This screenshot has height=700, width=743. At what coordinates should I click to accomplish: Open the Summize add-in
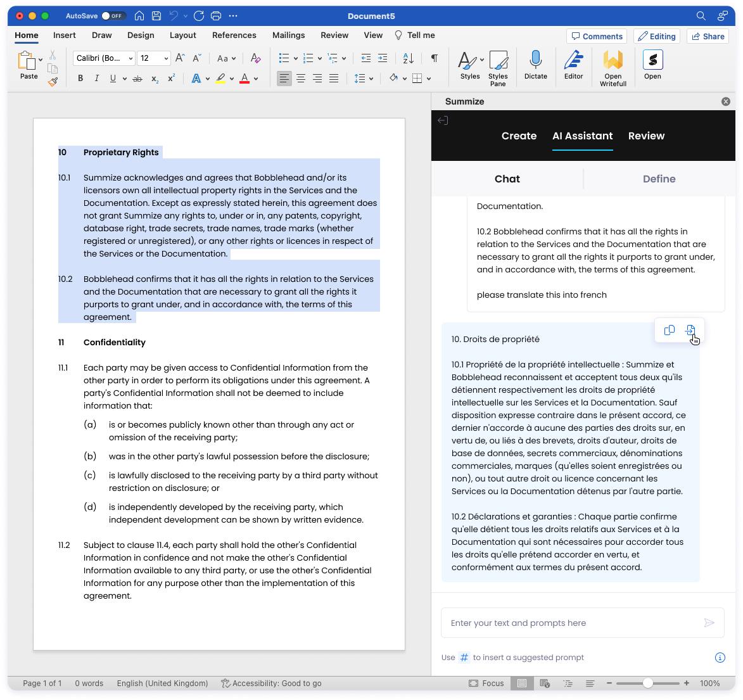652,65
